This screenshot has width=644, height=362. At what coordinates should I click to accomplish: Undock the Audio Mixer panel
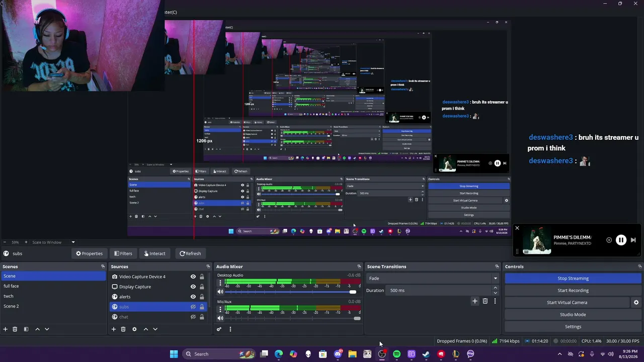click(359, 266)
